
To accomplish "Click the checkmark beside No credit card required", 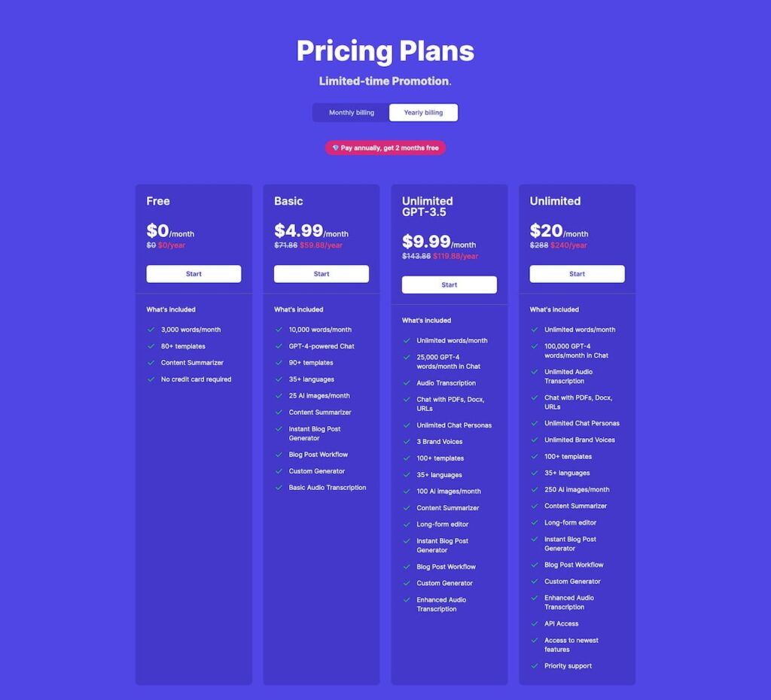I will click(x=153, y=379).
